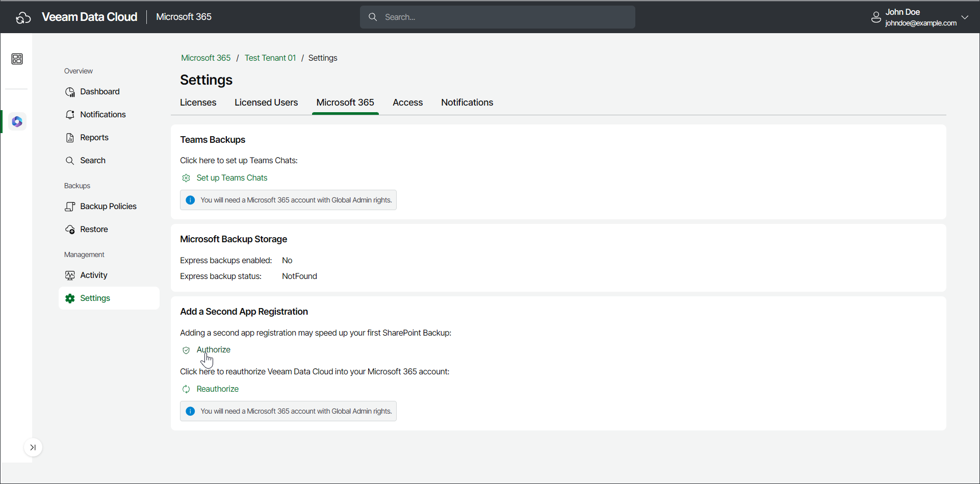
Task: Switch to the Licensed Users tab
Action: (266, 103)
